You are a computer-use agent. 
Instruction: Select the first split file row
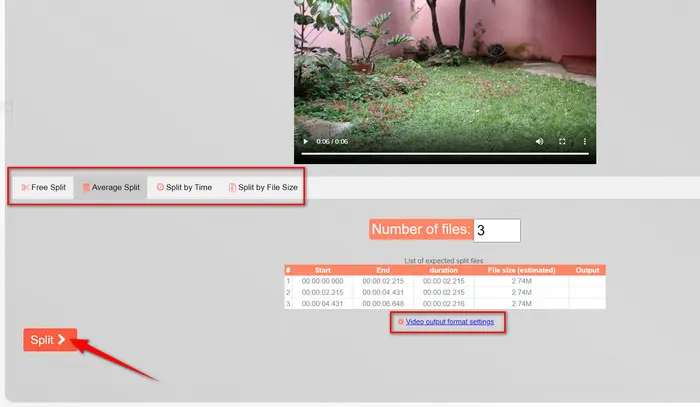click(444, 281)
